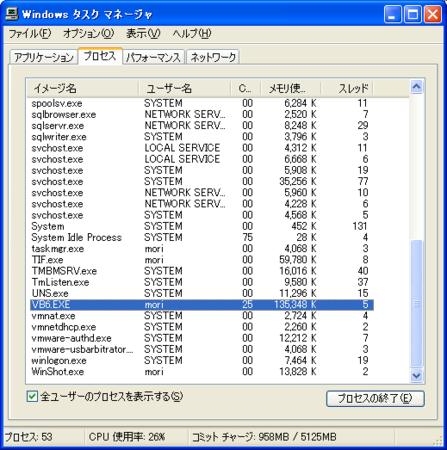Switch to the パフォーマンス tab
447x450 pixels.
(154, 57)
